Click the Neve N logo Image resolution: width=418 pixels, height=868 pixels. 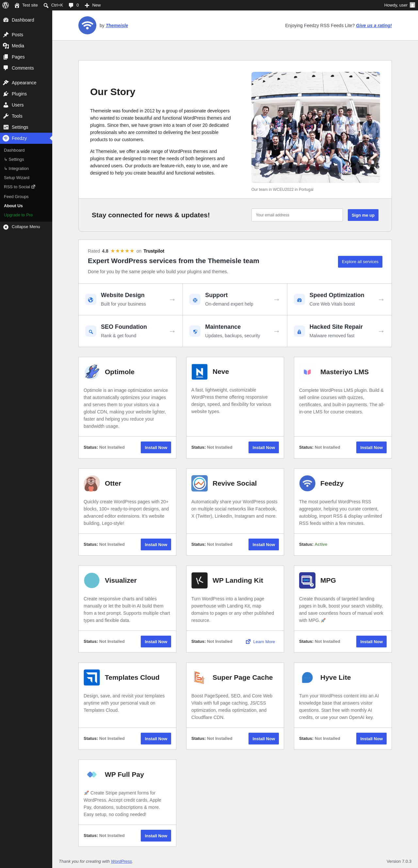(x=200, y=372)
